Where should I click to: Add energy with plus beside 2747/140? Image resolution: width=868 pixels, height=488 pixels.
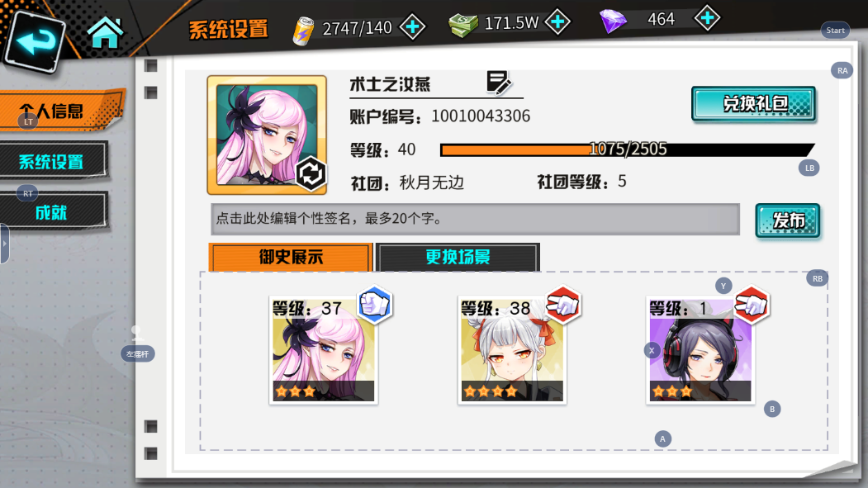[413, 26]
